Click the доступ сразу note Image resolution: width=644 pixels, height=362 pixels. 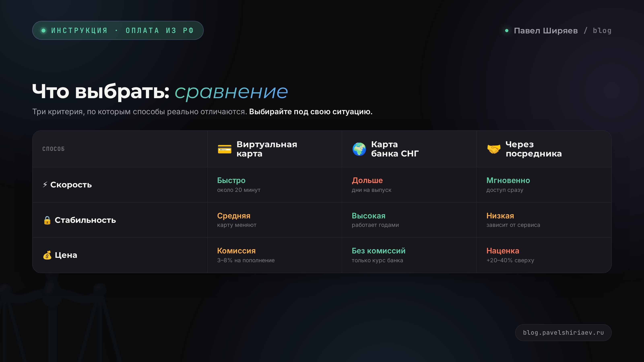pyautogui.click(x=505, y=190)
